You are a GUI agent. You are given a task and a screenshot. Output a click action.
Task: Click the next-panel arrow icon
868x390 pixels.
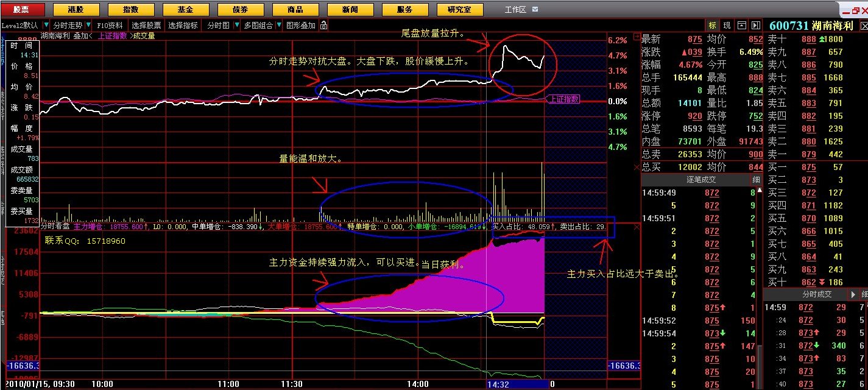(x=755, y=26)
